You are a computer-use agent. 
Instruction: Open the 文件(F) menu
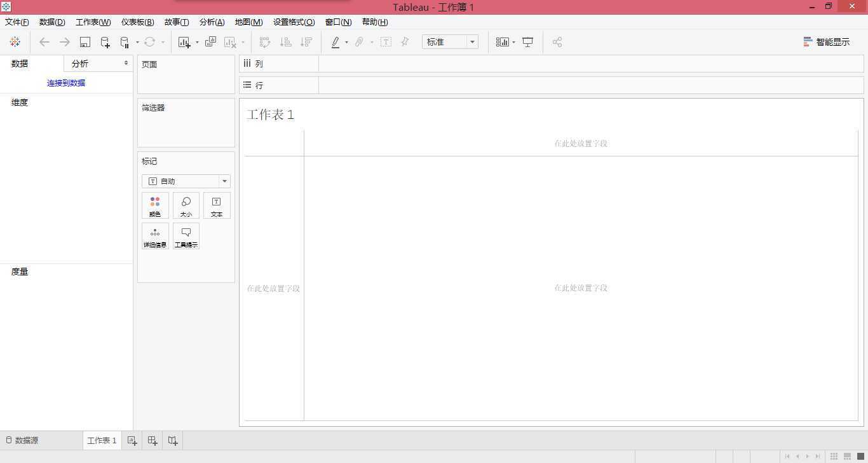17,22
